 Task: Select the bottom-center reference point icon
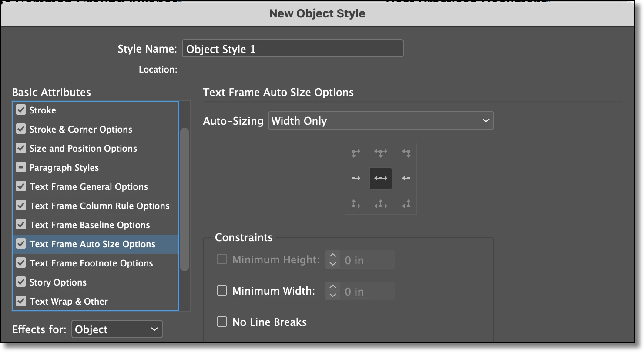(x=381, y=203)
